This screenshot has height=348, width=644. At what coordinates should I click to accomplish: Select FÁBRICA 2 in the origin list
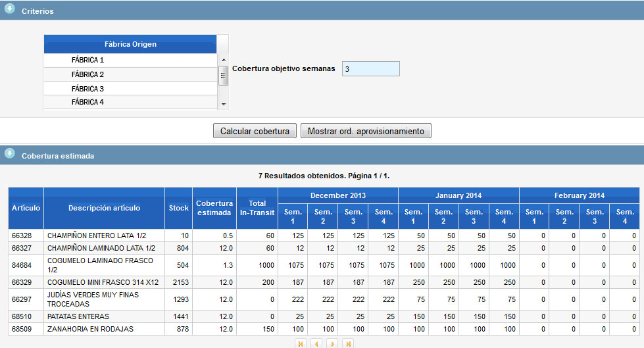130,74
